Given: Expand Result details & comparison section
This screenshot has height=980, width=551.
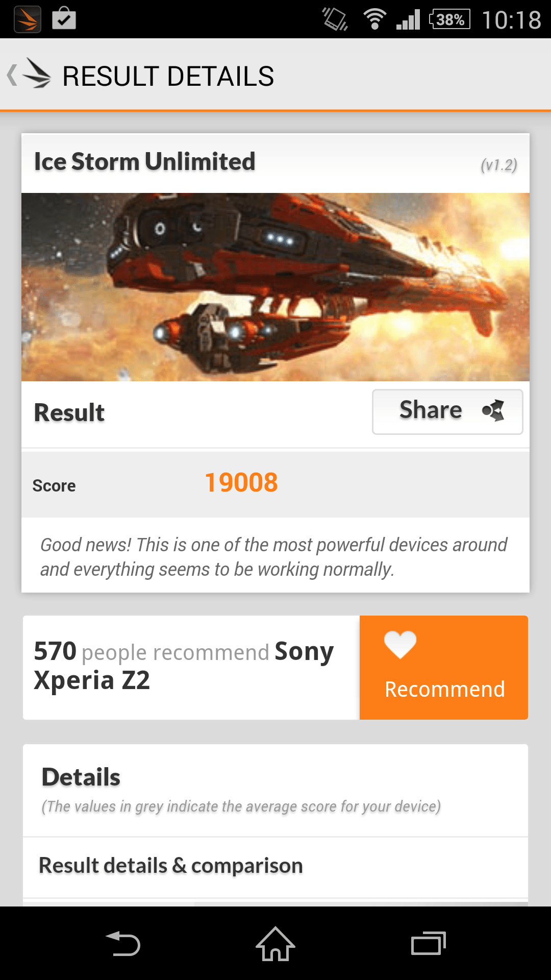Looking at the screenshot, I should (x=275, y=866).
